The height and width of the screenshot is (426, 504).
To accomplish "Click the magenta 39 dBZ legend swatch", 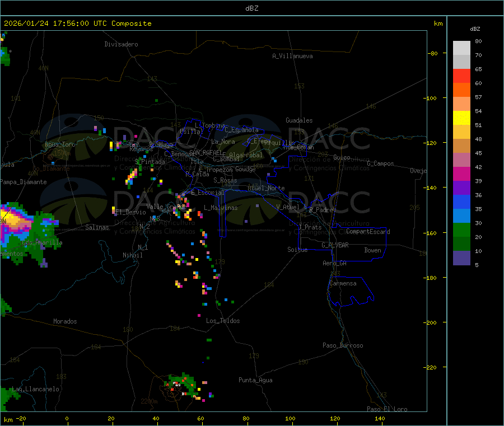I will pos(461,174).
